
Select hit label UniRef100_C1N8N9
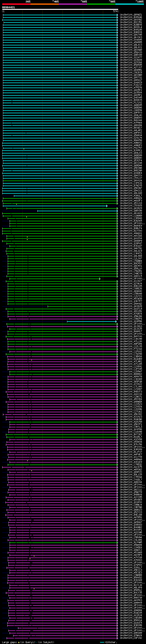click(131, 216)
